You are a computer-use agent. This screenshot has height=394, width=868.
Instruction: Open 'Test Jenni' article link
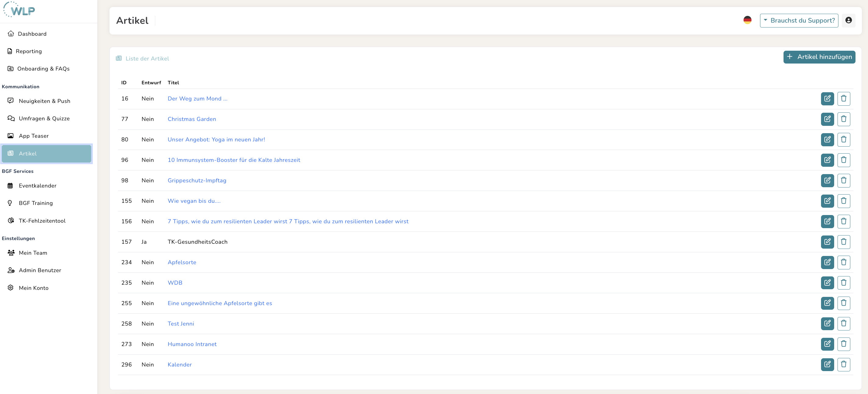coord(181,324)
